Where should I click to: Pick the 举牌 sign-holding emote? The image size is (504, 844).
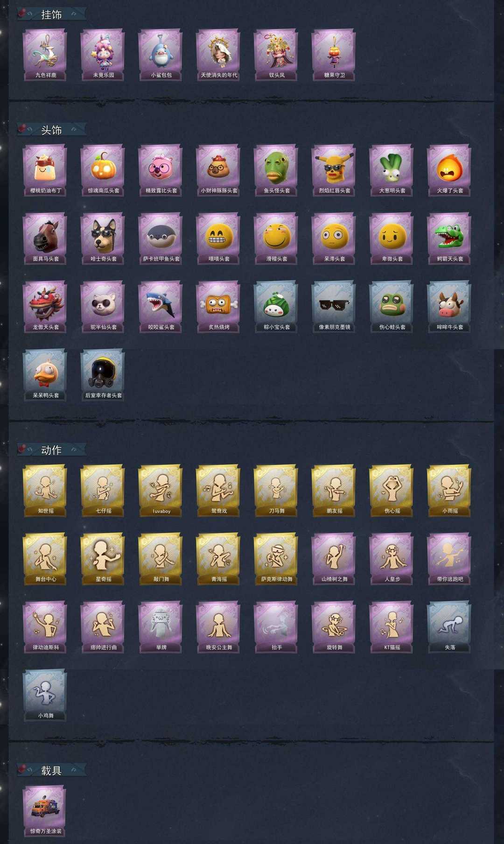[161, 627]
